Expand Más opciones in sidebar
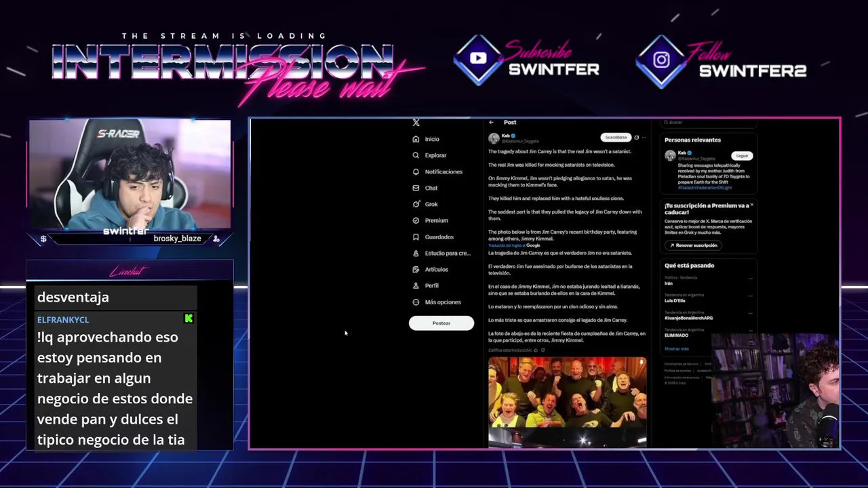 click(436, 302)
